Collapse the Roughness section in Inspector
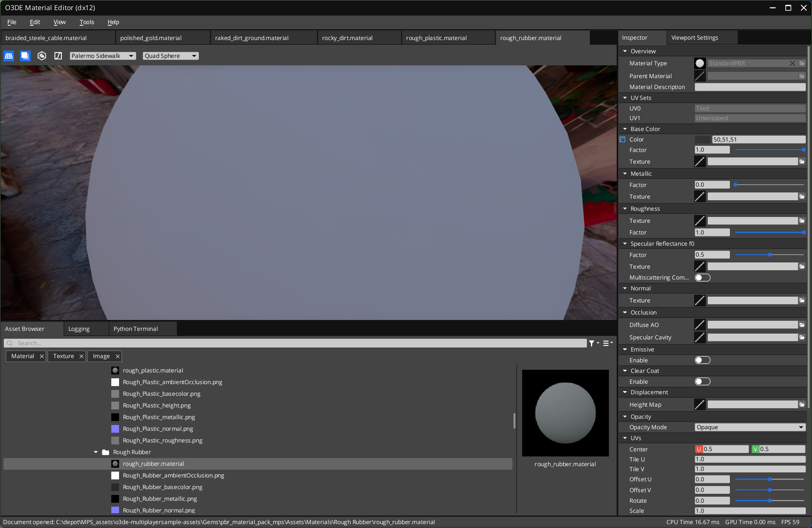The width and height of the screenshot is (812, 528). click(x=625, y=208)
